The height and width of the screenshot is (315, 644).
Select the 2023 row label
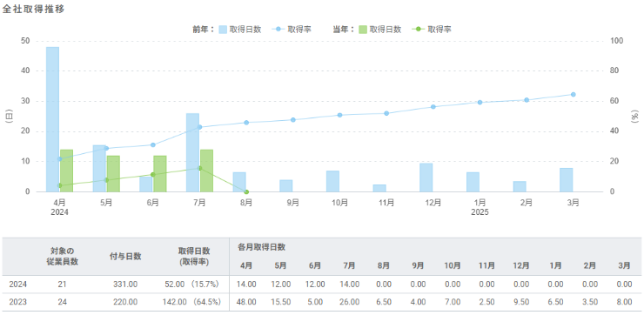[17, 302]
